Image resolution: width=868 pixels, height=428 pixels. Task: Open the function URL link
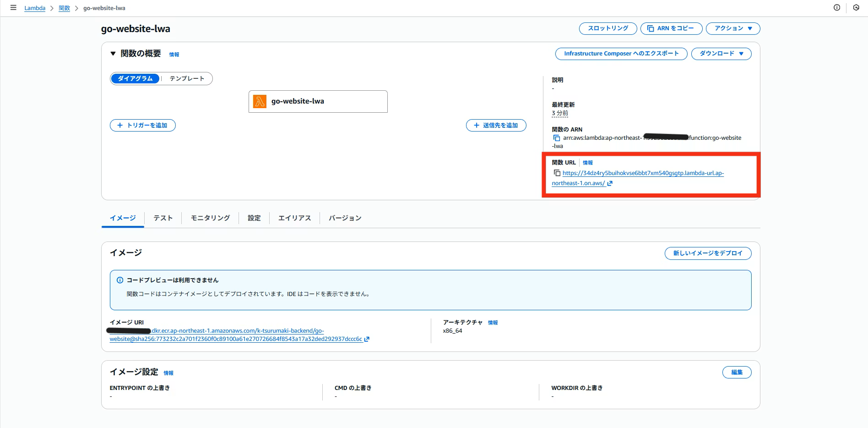coord(638,178)
